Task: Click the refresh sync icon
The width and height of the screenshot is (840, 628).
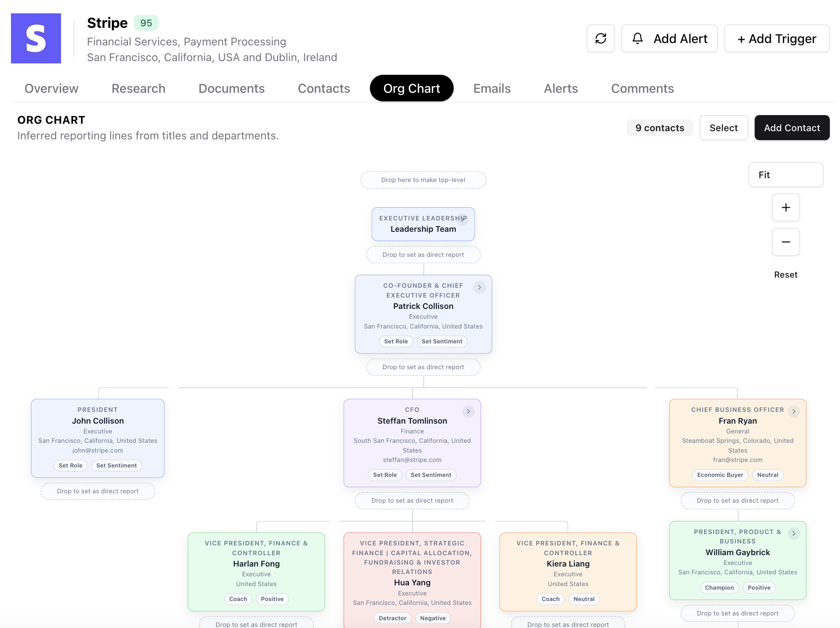Action: 601,38
